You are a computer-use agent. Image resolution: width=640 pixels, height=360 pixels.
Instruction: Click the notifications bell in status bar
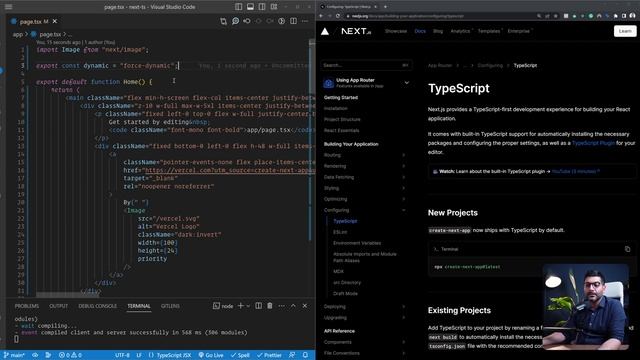coord(305,356)
